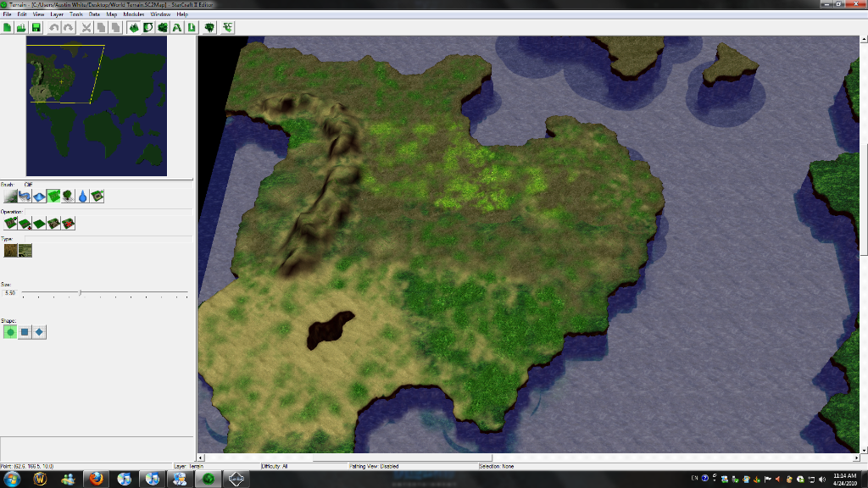Click the down scroll arrow beside viewport
The image size is (868, 488).
point(864,451)
